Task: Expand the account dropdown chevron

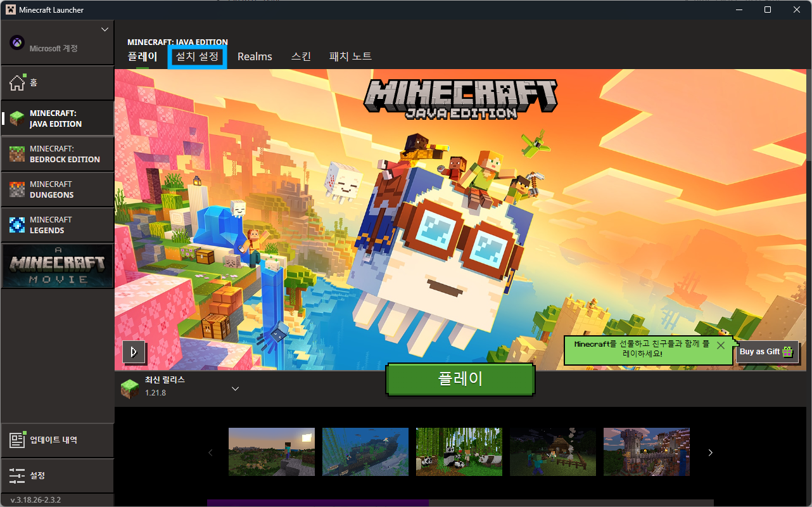Action: [105, 29]
